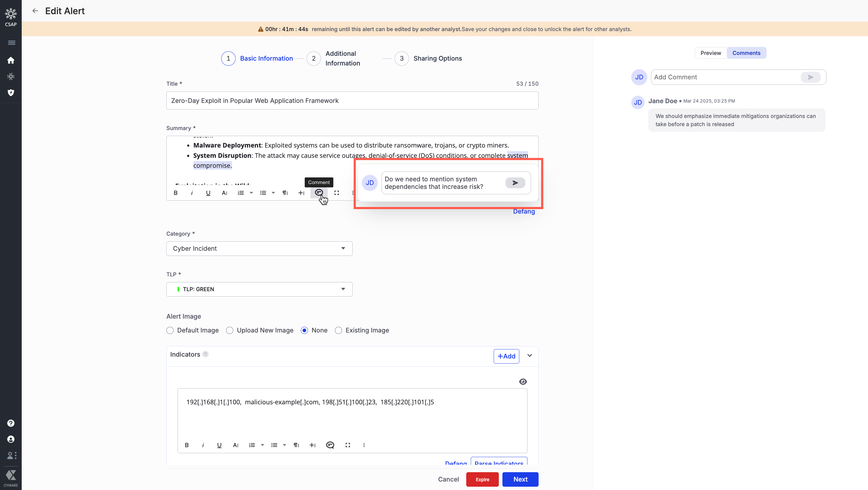This screenshot has width=868, height=490.
Task: Send the inline comment with the arrow button
Action: point(515,183)
